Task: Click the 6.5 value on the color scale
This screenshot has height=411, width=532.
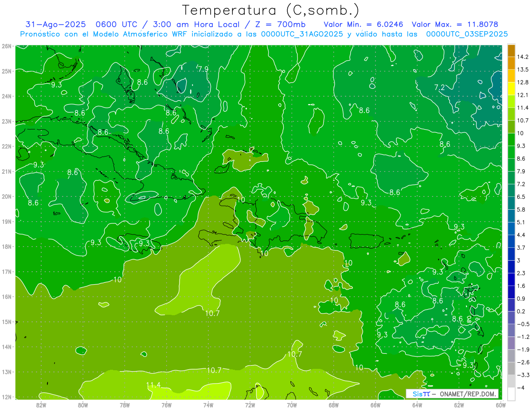Action: click(x=521, y=196)
